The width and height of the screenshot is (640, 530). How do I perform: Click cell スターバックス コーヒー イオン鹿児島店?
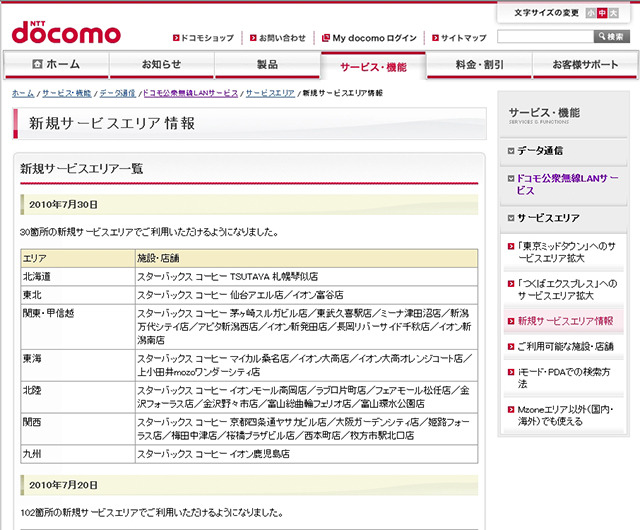[307, 454]
